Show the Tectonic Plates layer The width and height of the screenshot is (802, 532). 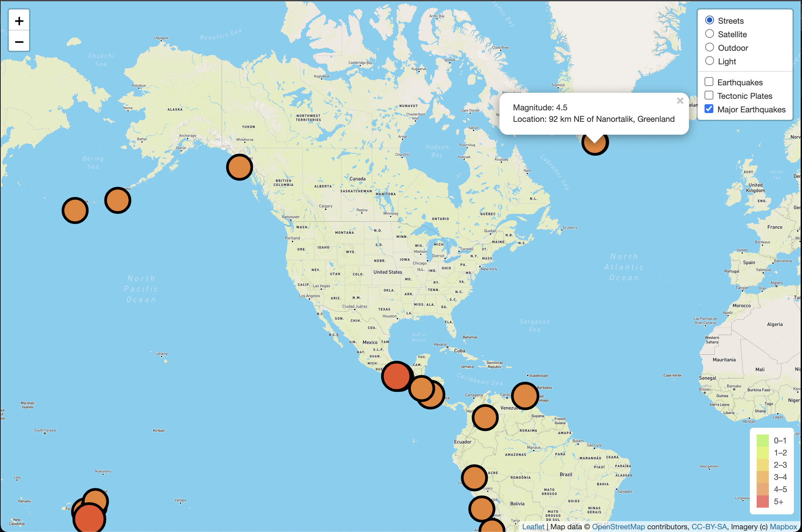709,95
